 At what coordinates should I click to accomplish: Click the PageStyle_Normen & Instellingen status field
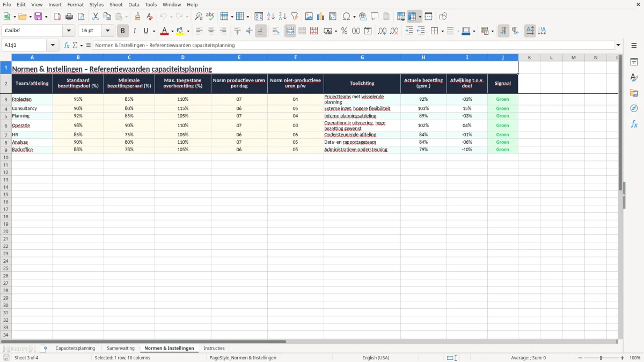(243, 358)
